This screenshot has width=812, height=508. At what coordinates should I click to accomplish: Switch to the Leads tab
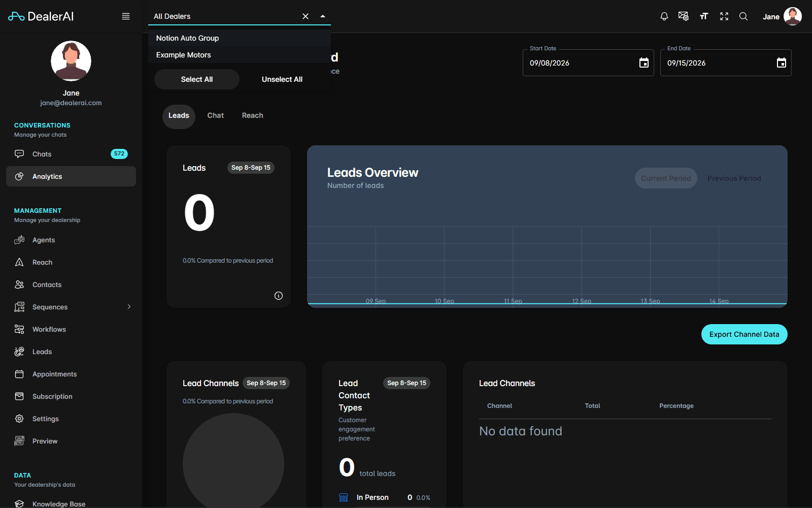pos(179,116)
